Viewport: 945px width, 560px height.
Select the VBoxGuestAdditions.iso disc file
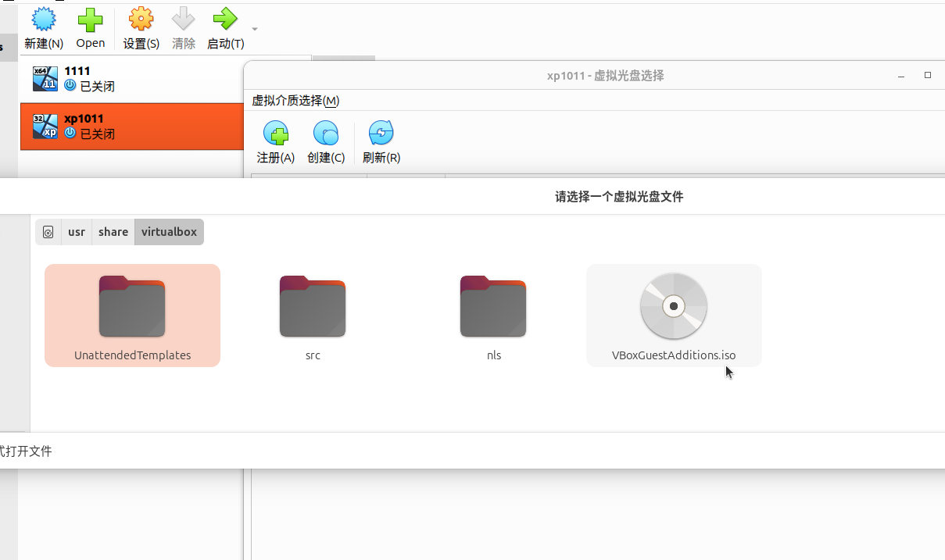(674, 315)
